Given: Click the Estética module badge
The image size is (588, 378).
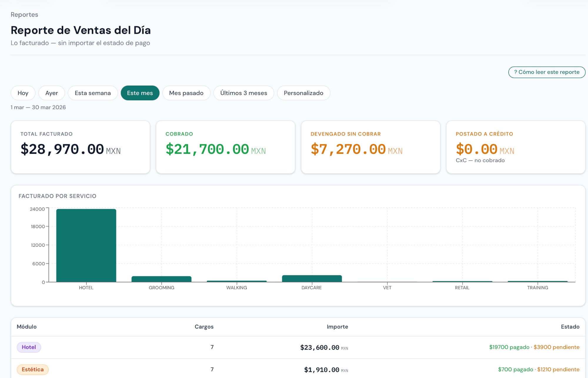Looking at the screenshot, I should (33, 369).
